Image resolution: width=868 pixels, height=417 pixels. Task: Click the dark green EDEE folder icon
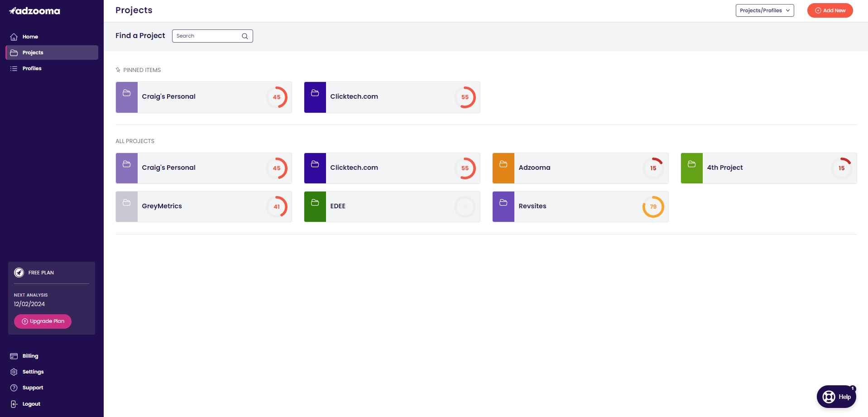315,202
